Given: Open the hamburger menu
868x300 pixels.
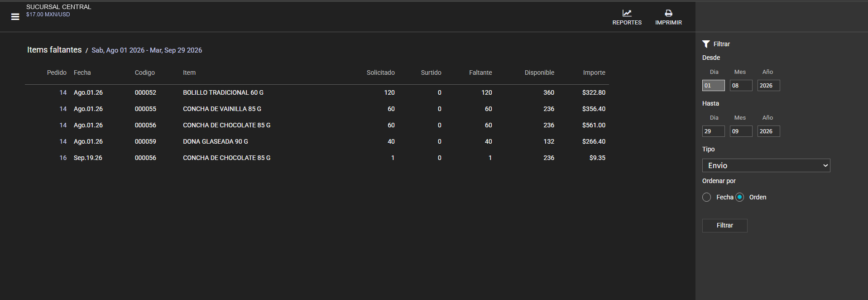Looking at the screenshot, I should tap(15, 17).
